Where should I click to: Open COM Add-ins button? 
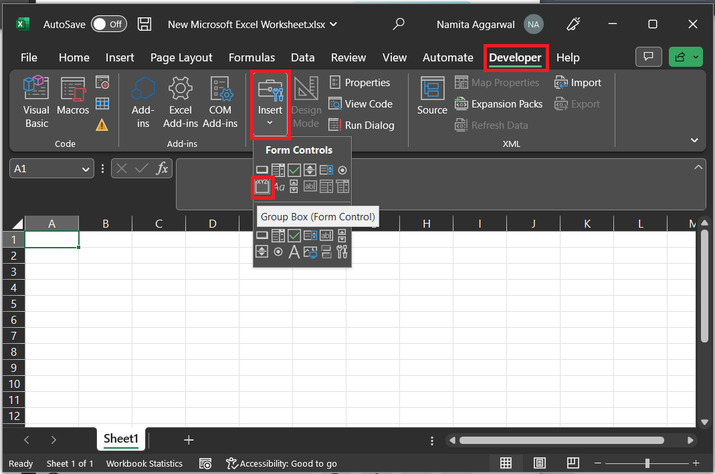tap(220, 102)
